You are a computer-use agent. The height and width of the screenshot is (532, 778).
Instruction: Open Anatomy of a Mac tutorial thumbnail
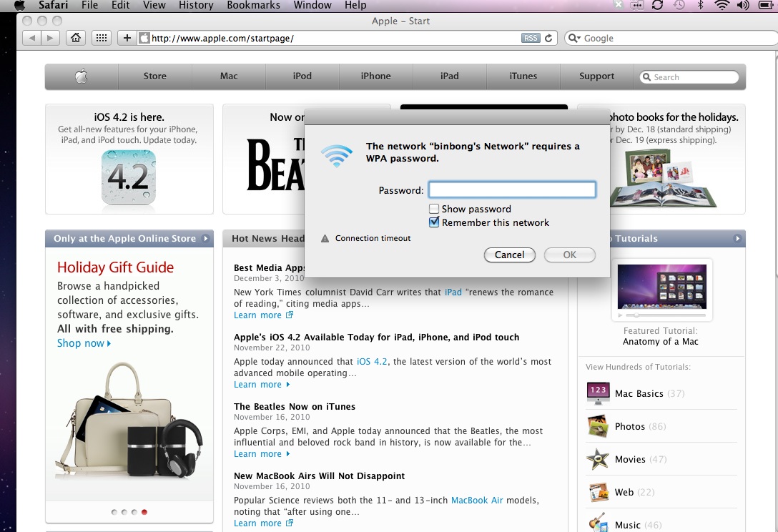pos(662,286)
